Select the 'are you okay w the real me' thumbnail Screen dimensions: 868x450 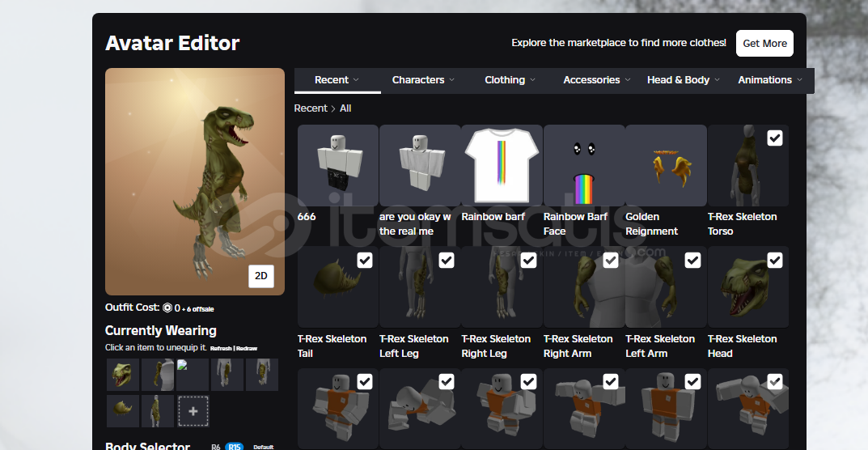(420, 166)
